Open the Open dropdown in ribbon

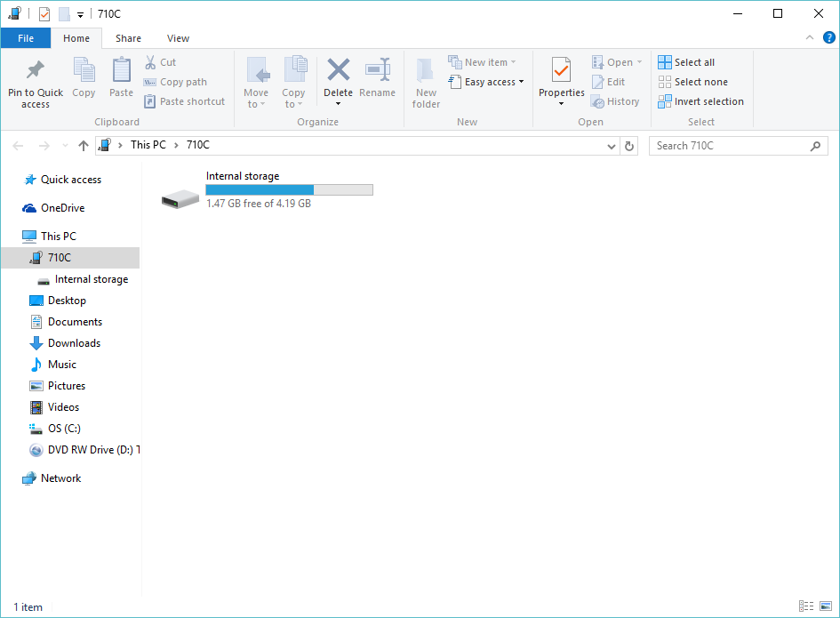click(617, 62)
